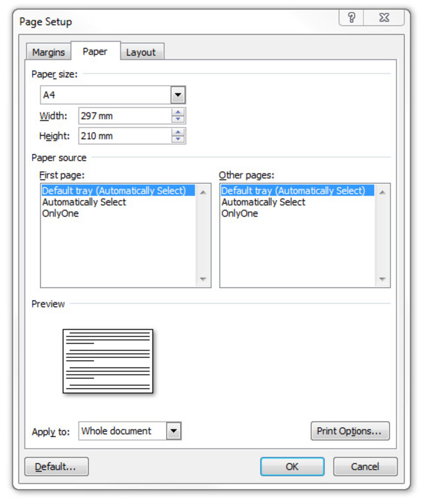Select Automatically Select in First page list
This screenshot has width=430, height=504.
(x=84, y=202)
